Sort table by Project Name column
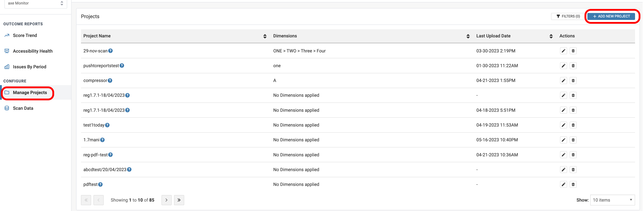The width and height of the screenshot is (644, 211). [x=265, y=36]
